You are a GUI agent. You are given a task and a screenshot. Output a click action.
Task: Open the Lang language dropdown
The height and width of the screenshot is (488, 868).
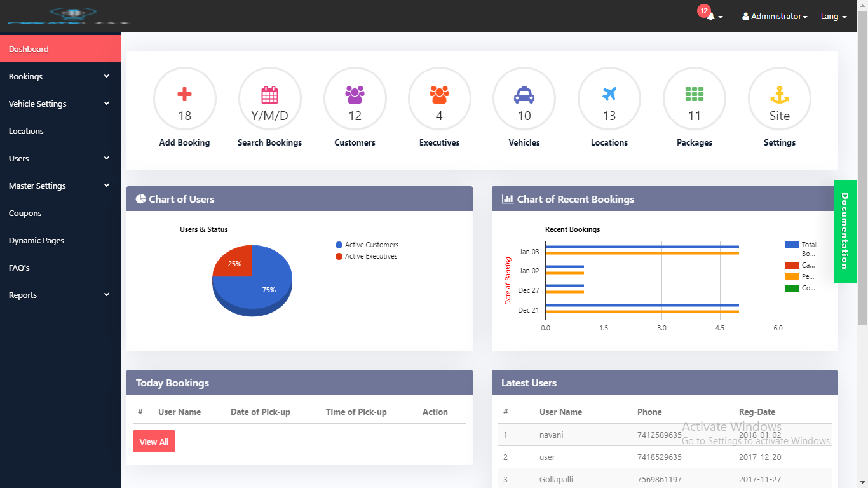coord(833,17)
